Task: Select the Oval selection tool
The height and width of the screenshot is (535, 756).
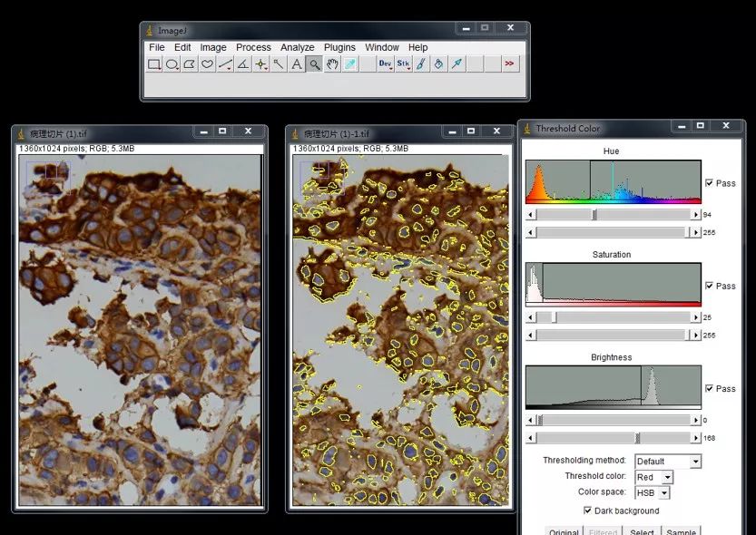Action: [x=172, y=64]
